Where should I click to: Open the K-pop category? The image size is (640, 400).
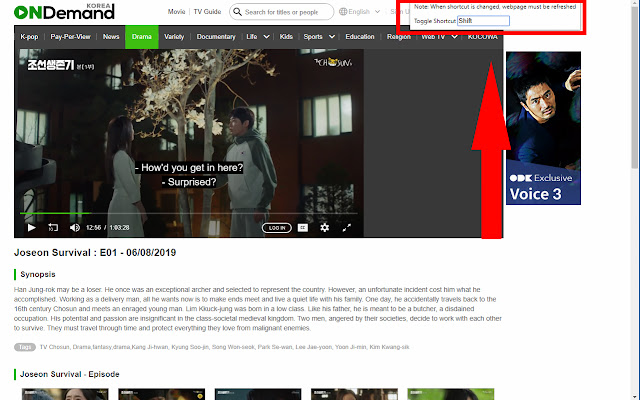29,37
